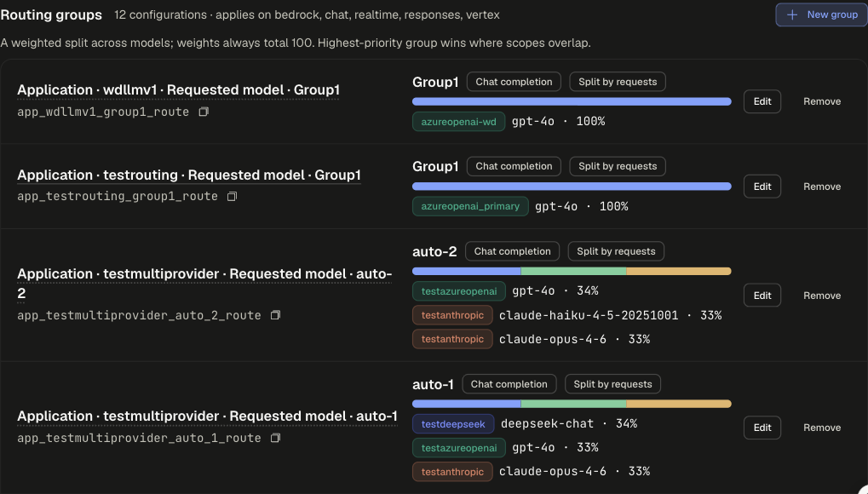Click auto-1 group name label

tap(433, 384)
